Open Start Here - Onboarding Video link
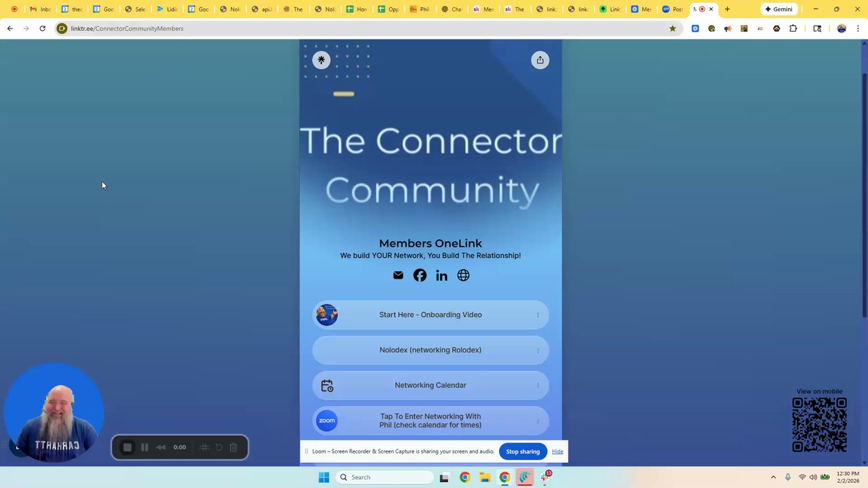The height and width of the screenshot is (488, 868). tap(431, 315)
